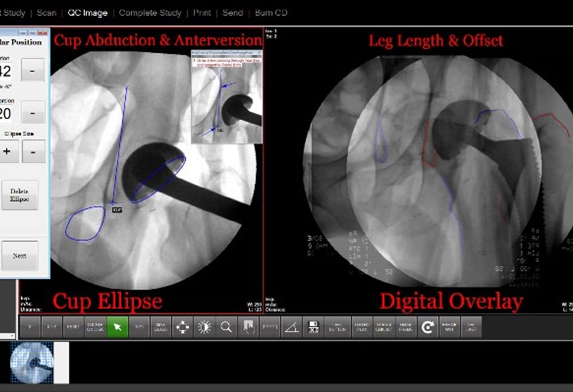The height and width of the screenshot is (392, 573).
Task: Decrease the anteversion value with minus
Action: (32, 112)
